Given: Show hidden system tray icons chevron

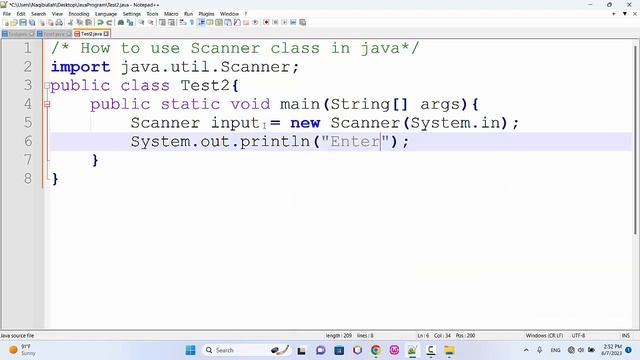Looking at the screenshot, I should (x=526, y=350).
